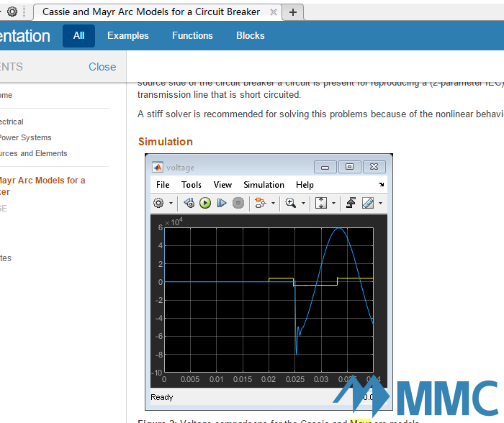Click scale Y-axis limits icon

321,203
